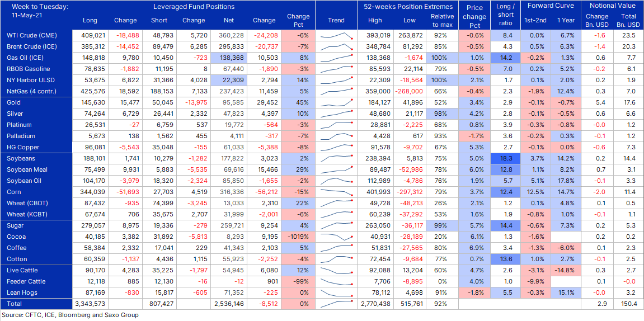Click the WTI Crude trend sparkline
The height and width of the screenshot is (321, 644).
click(336, 36)
